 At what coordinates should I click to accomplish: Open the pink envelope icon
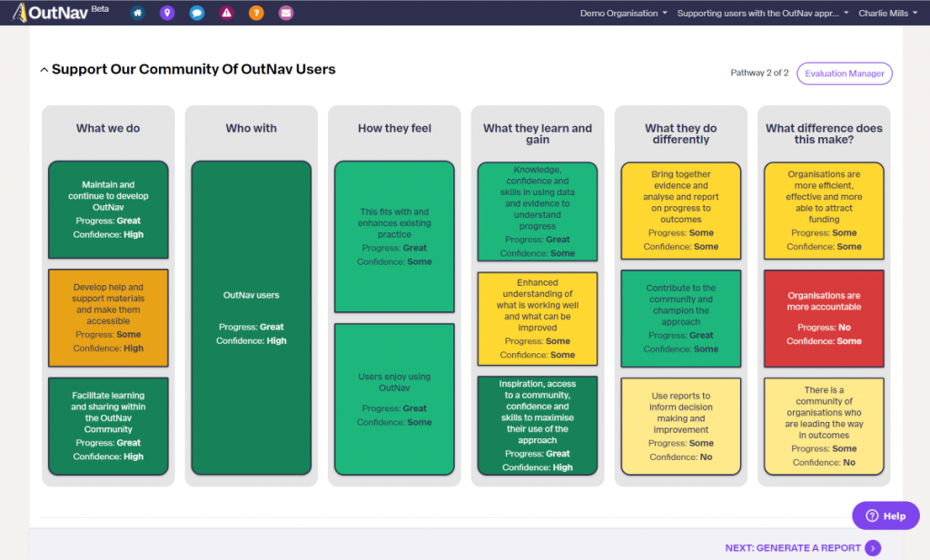tap(286, 13)
